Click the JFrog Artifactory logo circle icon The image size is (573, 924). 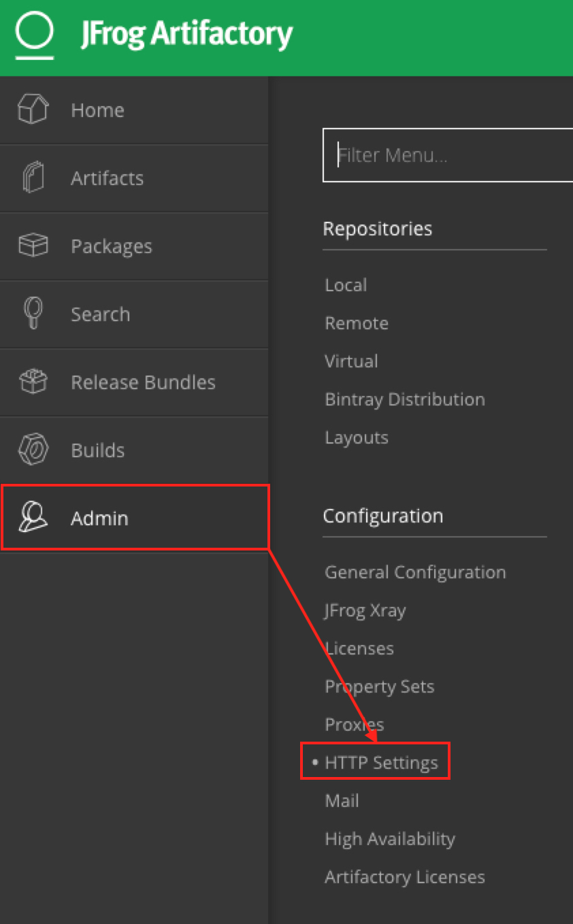coord(34,33)
